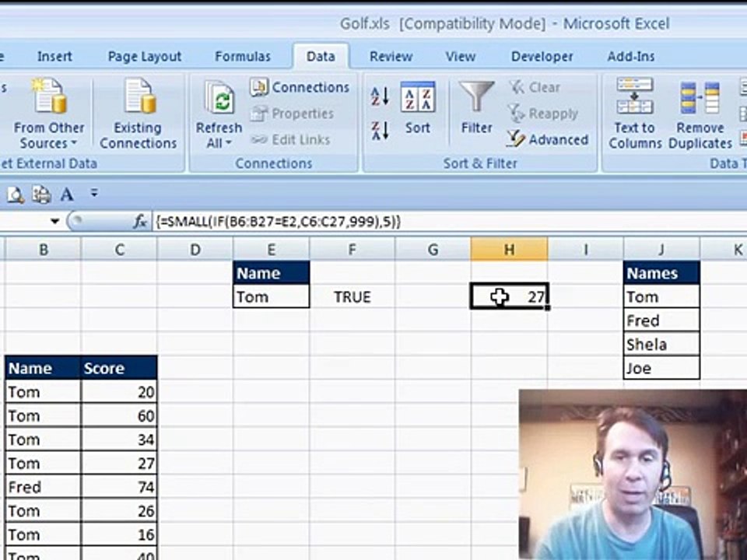747x560 pixels.
Task: Click Name header above Tom in column E
Action: (271, 273)
